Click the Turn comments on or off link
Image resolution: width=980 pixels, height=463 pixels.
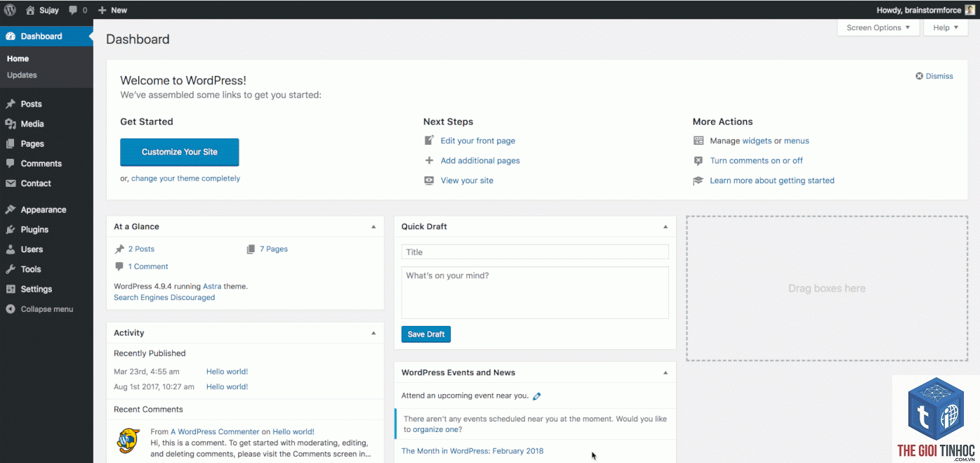coord(756,160)
